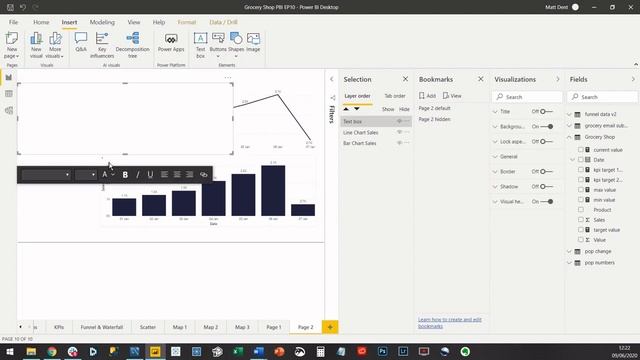Screen dimensions: 640x360
Task: Toggle italic in text toolbar
Action: click(138, 175)
